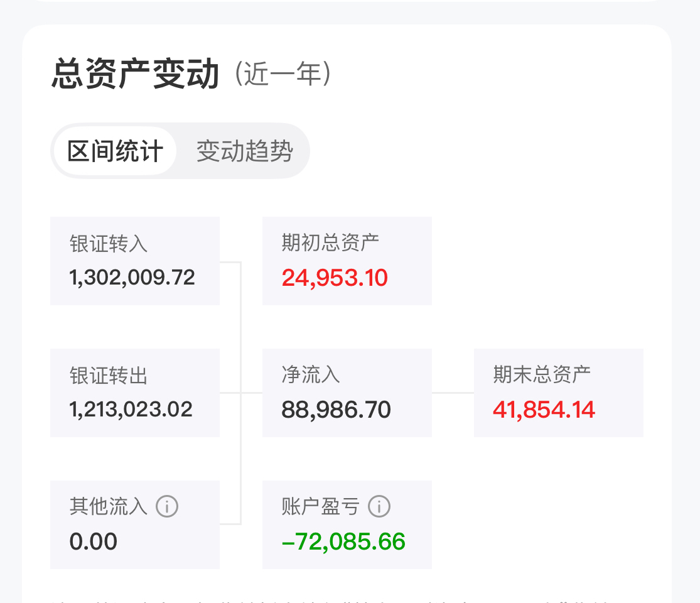
Task: Tap the 账户盈亏 card
Action: click(x=347, y=524)
